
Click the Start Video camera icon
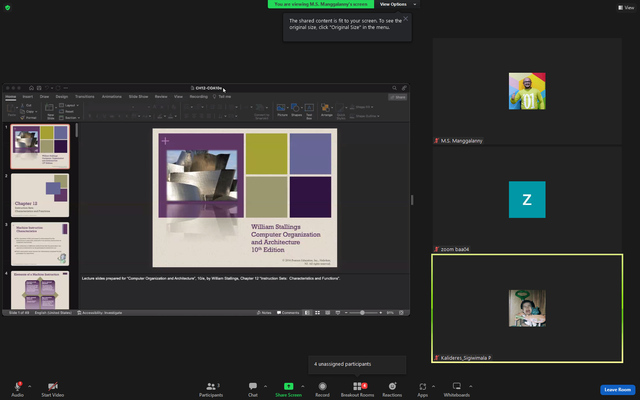(x=52, y=386)
